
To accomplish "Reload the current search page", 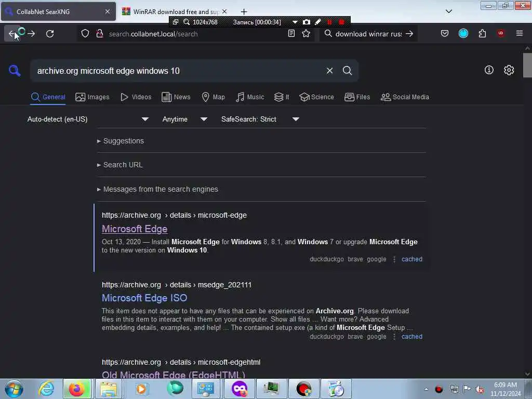I will [50, 34].
